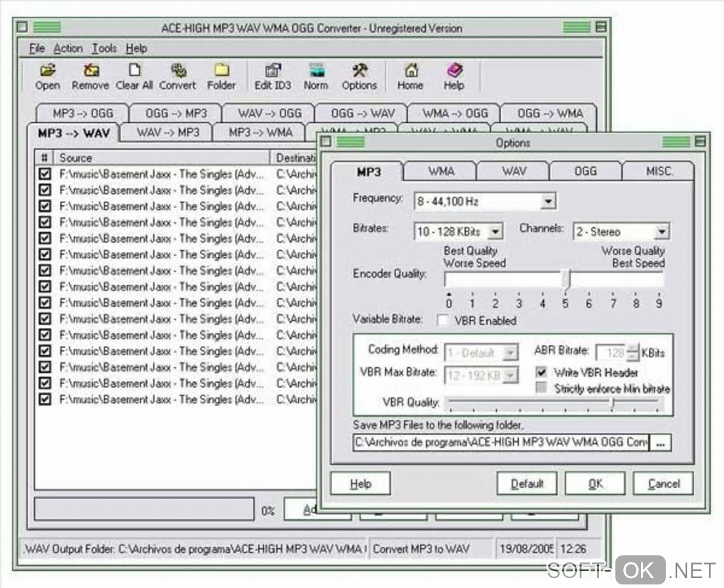Open the Action menu
The width and height of the screenshot is (724, 588).
coord(68,48)
